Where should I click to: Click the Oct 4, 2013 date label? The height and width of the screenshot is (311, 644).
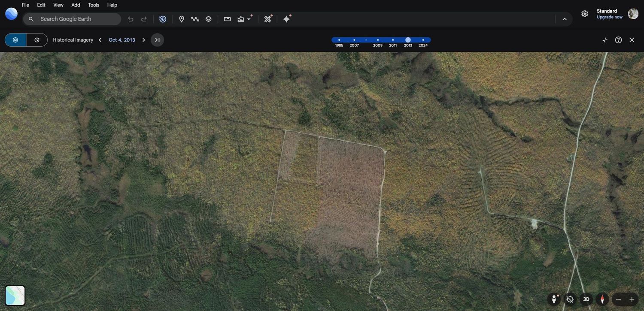pyautogui.click(x=122, y=40)
